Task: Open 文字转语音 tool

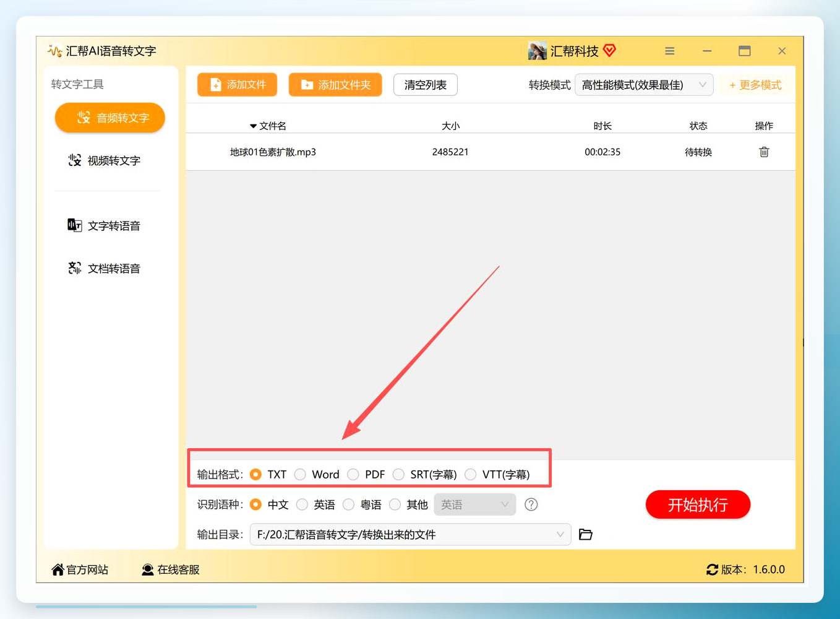Action: [104, 225]
